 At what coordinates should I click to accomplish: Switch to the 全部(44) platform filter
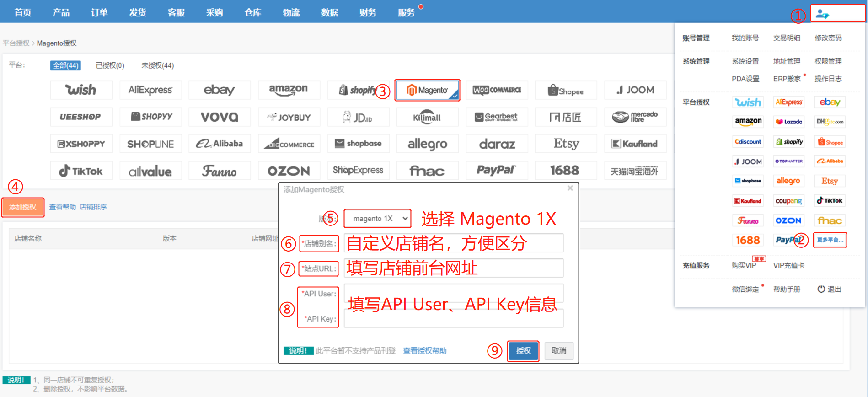66,65
